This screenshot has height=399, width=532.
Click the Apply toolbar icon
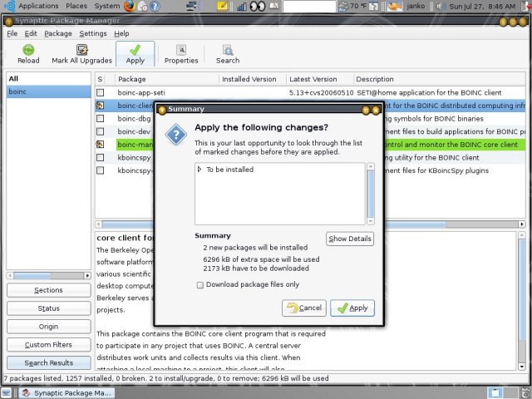[x=135, y=50]
